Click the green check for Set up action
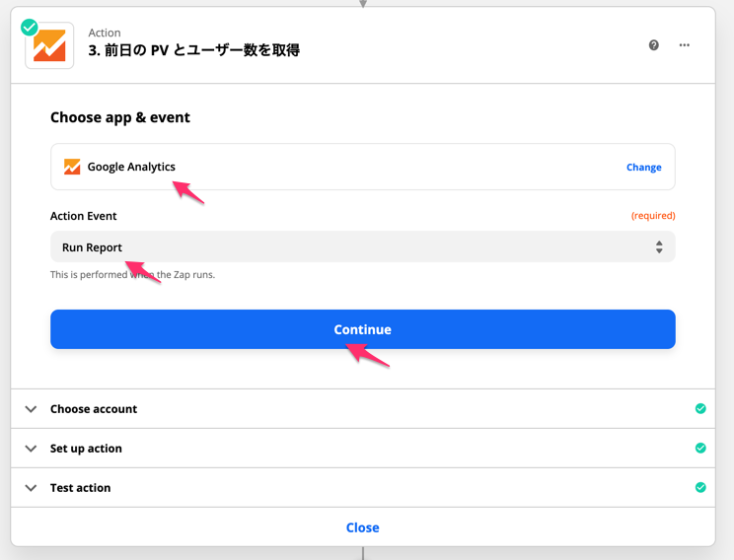Screen dimensions: 734x560 (700, 448)
